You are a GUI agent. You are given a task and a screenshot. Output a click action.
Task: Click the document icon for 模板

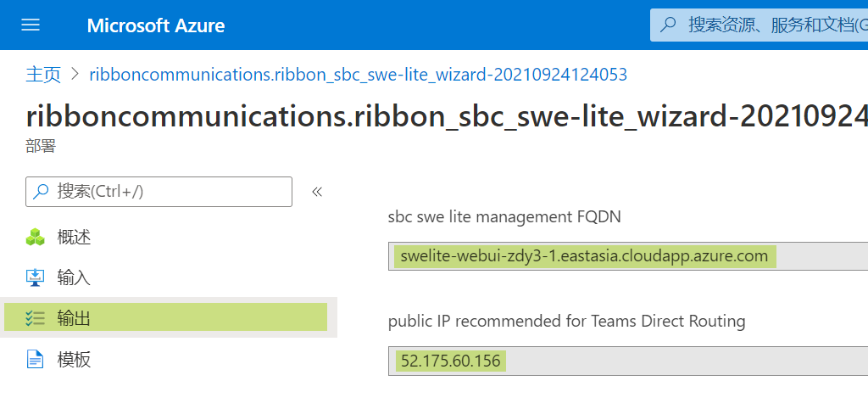pyautogui.click(x=36, y=359)
